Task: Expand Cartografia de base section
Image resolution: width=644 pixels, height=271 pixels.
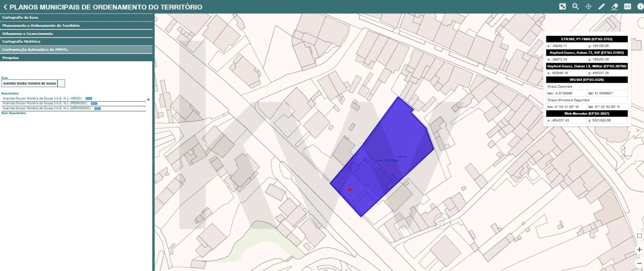Action: (77, 17)
